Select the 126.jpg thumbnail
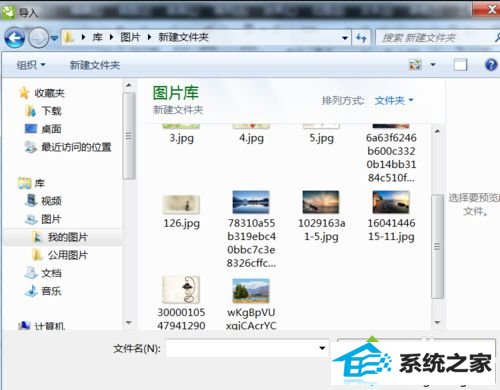Screen dimensions: 500x390 (x=181, y=211)
